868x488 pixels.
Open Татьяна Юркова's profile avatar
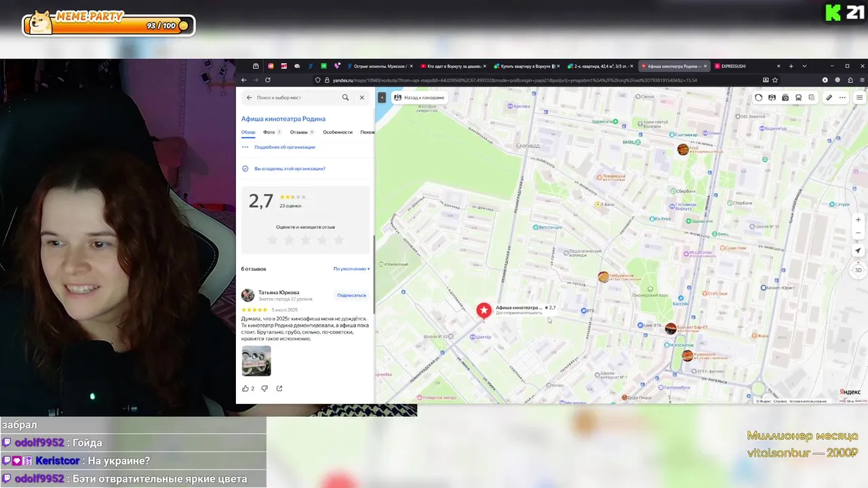click(x=248, y=296)
